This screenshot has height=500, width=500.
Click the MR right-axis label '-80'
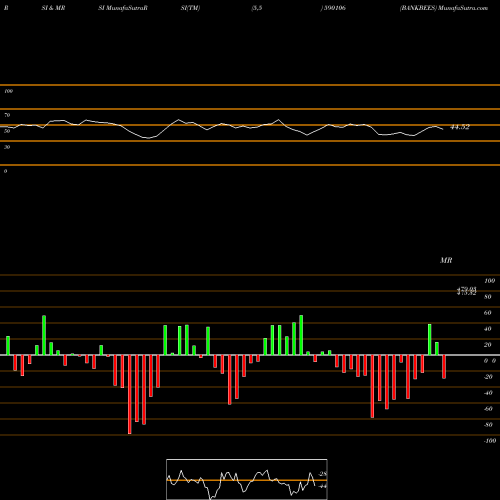click(488, 425)
